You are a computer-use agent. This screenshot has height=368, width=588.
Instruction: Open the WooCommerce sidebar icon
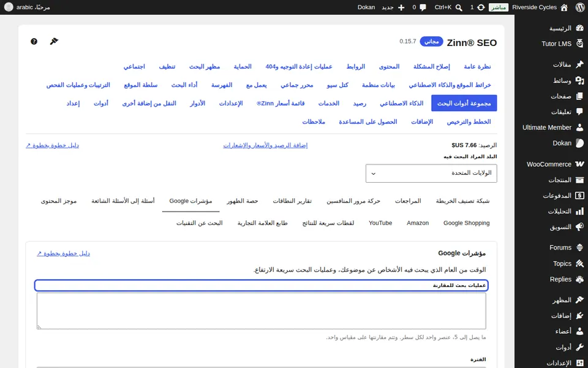(580, 164)
